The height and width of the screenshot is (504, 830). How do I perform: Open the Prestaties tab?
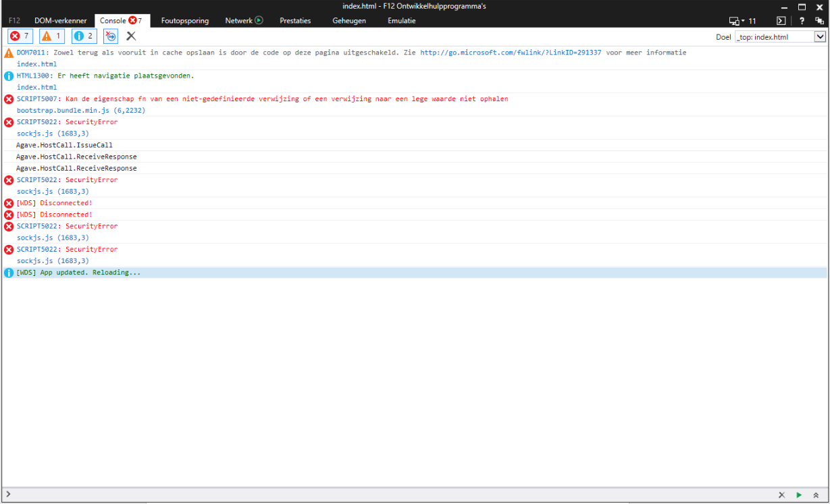[295, 21]
